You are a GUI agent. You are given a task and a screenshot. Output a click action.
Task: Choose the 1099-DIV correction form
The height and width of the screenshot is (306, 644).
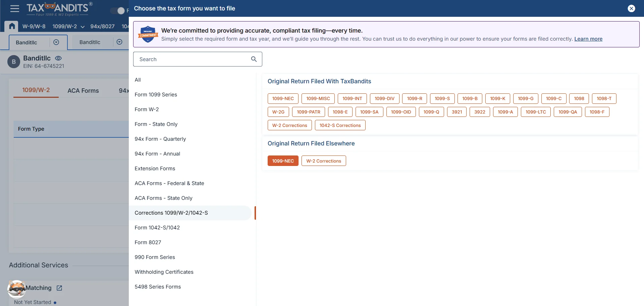(384, 98)
